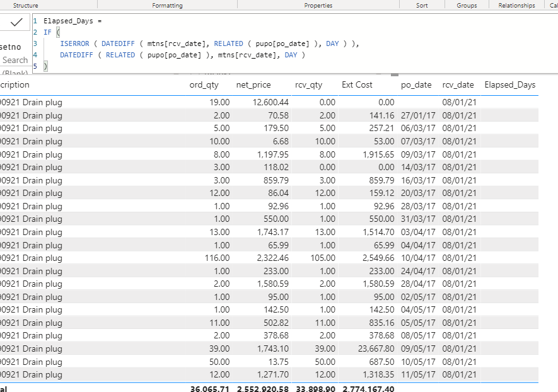The height and width of the screenshot is (392, 558).
Task: Select net_price value 6.68
Action: [x=281, y=142]
